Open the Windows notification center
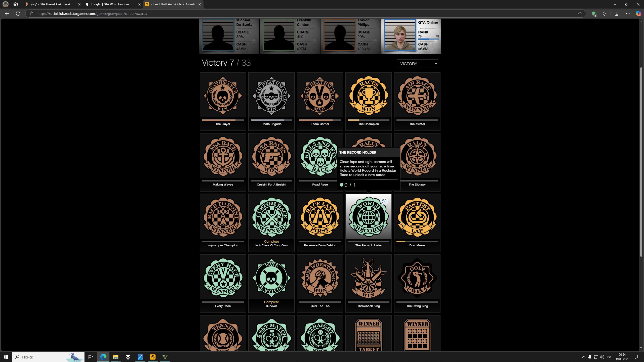This screenshot has height=362, width=644. [636, 357]
